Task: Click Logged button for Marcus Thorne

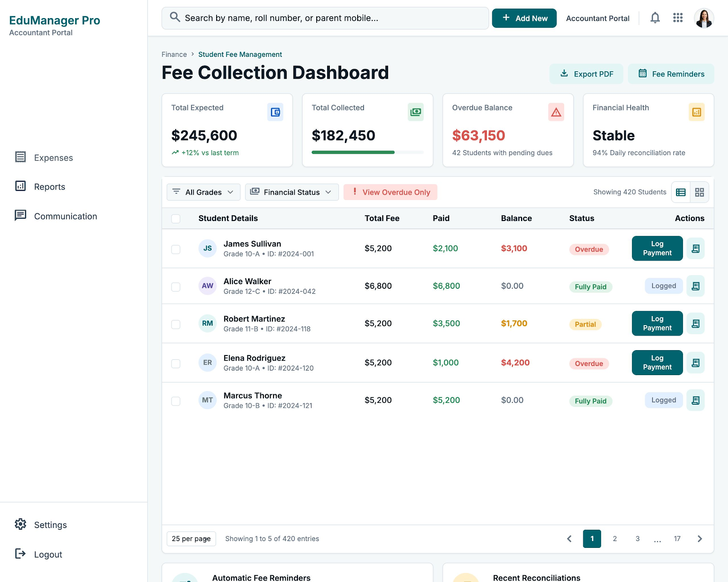Action: [x=664, y=400]
